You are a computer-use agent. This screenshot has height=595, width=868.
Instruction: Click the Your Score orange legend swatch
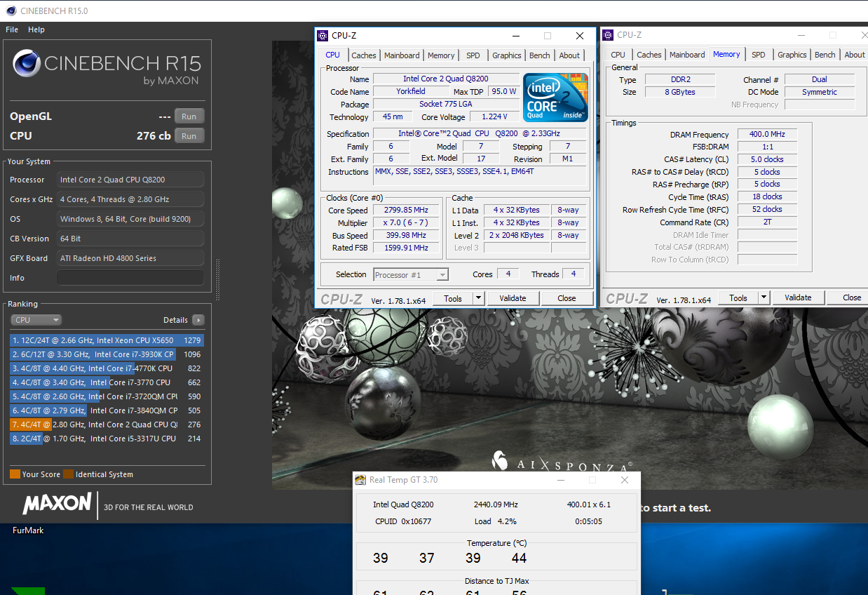15,474
